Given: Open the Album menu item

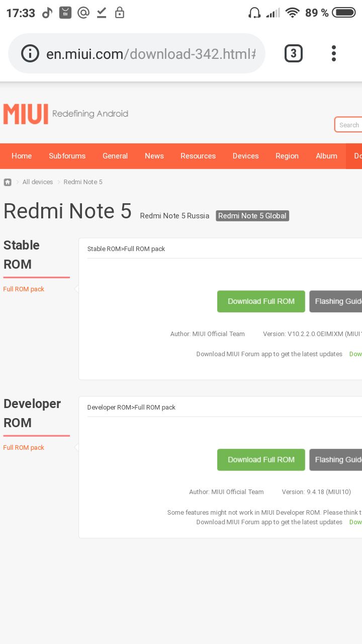Looking at the screenshot, I should [326, 156].
